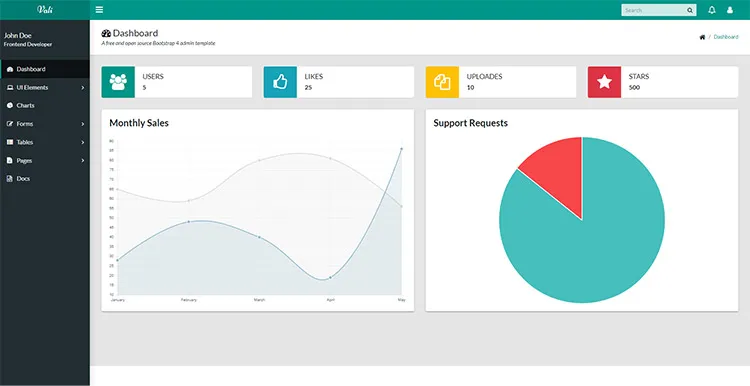This screenshot has height=386, width=750.
Task: Click the admin template subtitle text
Action: pos(158,43)
